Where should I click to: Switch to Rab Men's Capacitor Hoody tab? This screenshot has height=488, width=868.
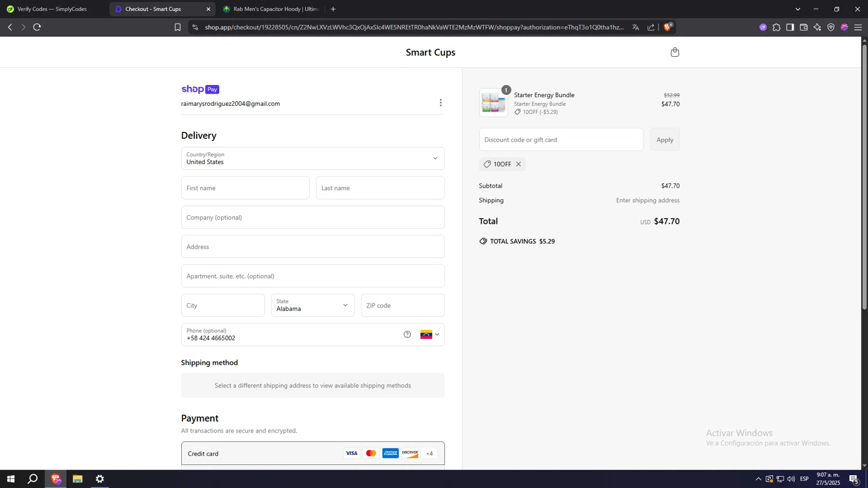[271, 9]
